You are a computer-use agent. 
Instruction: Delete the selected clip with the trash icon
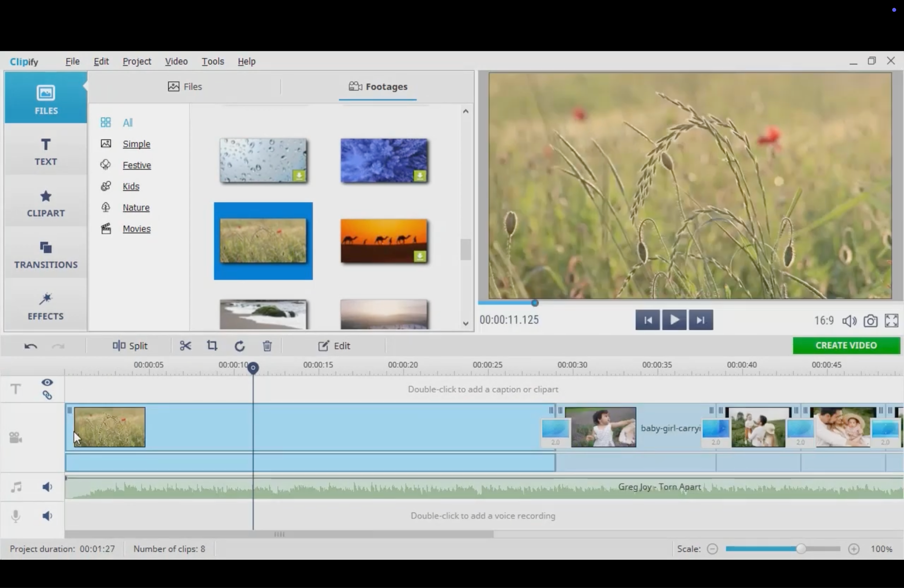pos(267,346)
